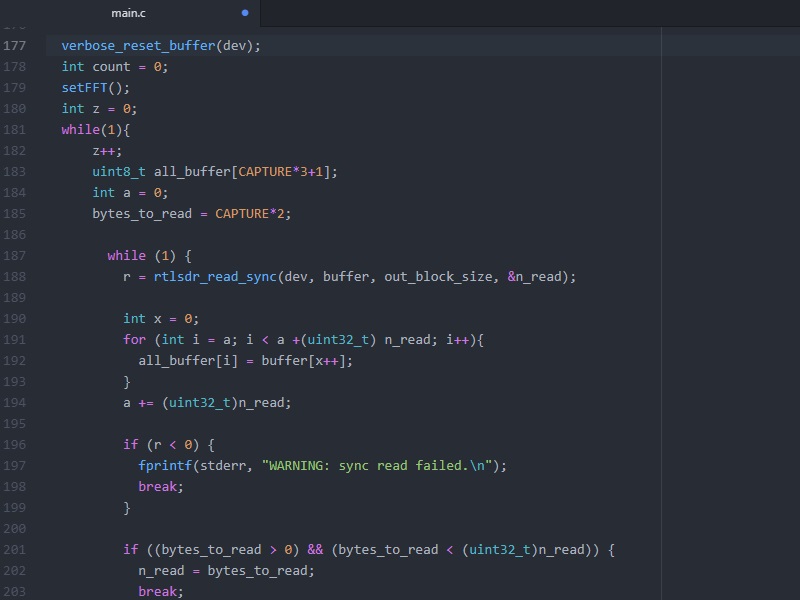800x600 pixels.
Task: Click 'break;' on line 203
Action: tap(161, 592)
